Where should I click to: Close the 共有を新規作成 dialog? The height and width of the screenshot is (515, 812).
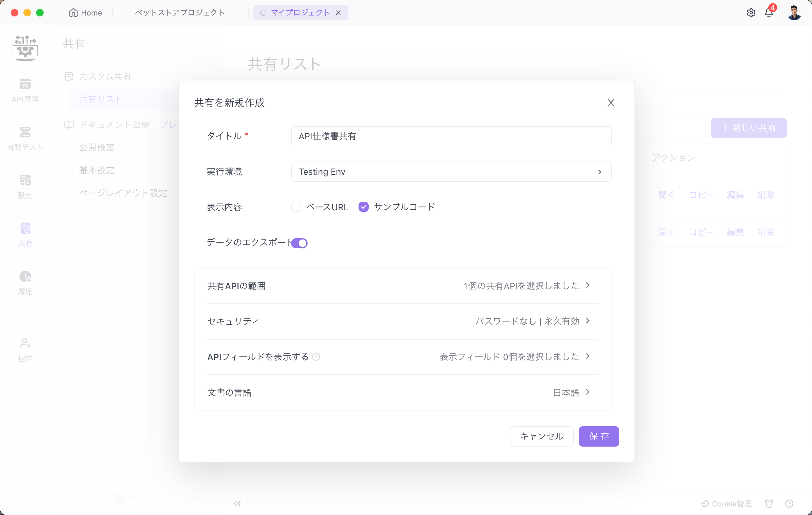[x=611, y=103]
